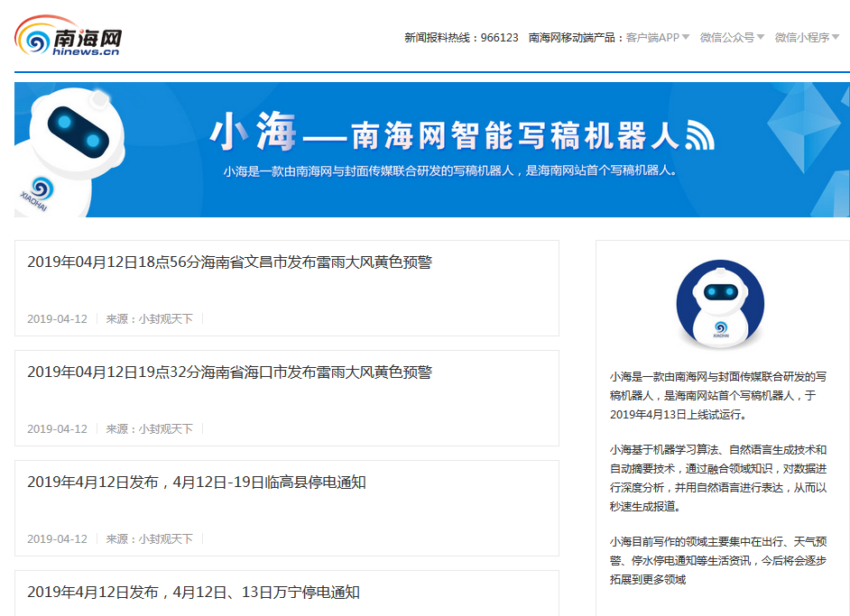The height and width of the screenshot is (616, 850).
Task: Click the signal wave icon in the banner title
Action: click(700, 135)
